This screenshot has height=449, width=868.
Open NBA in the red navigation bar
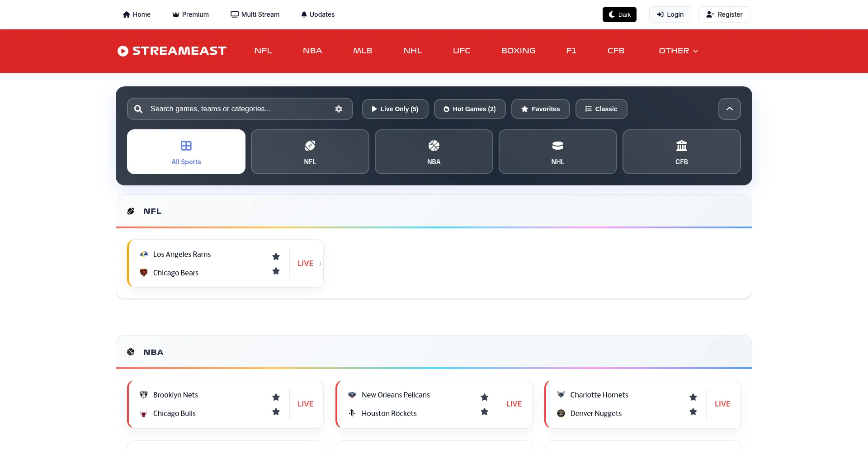pos(312,51)
